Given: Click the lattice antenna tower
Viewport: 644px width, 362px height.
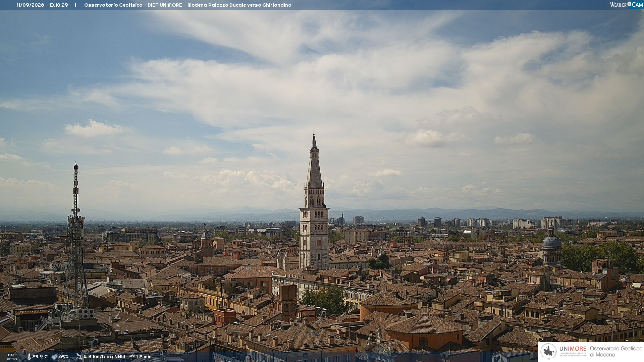Looking at the screenshot, I should tap(75, 241).
